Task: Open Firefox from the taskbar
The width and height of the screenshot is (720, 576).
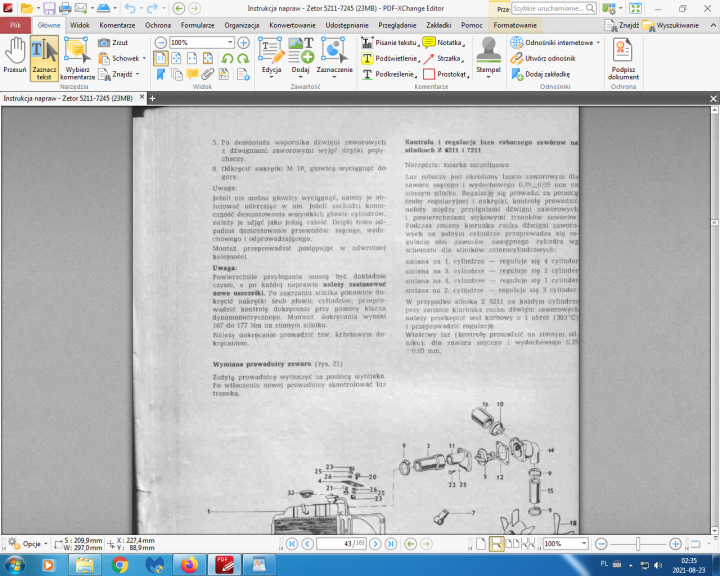Action: tap(188, 565)
